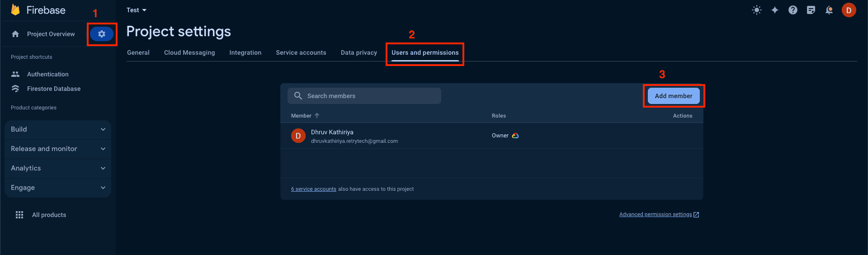
Task: Click the Roles column header
Action: pyautogui.click(x=499, y=116)
